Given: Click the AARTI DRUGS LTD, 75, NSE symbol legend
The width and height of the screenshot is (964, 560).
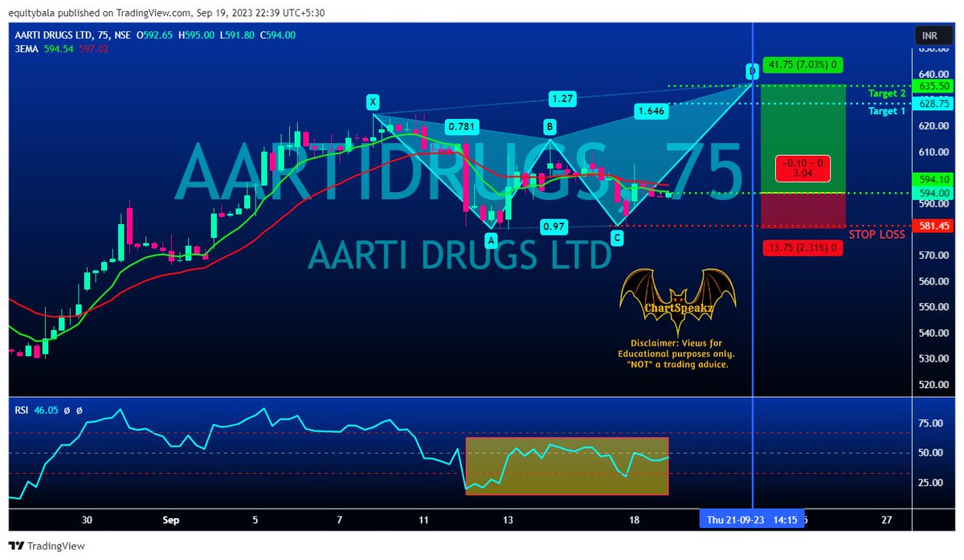Looking at the screenshot, I should [71, 35].
